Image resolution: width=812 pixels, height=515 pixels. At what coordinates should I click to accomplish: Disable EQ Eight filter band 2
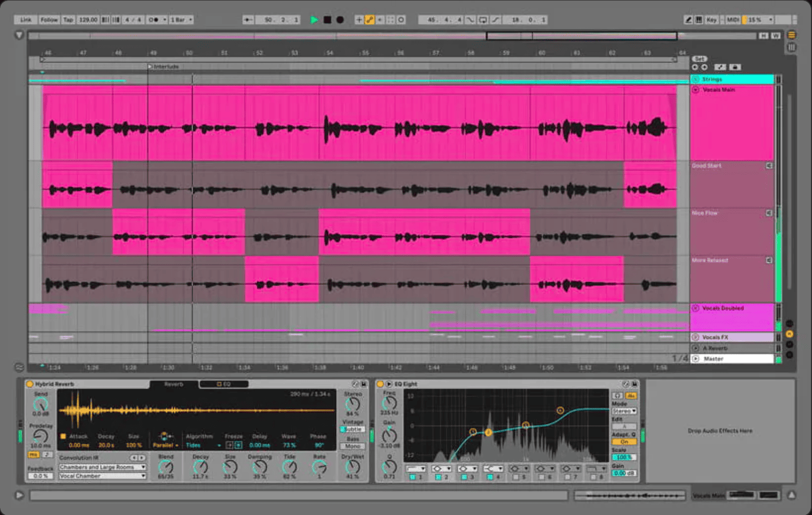tap(438, 477)
